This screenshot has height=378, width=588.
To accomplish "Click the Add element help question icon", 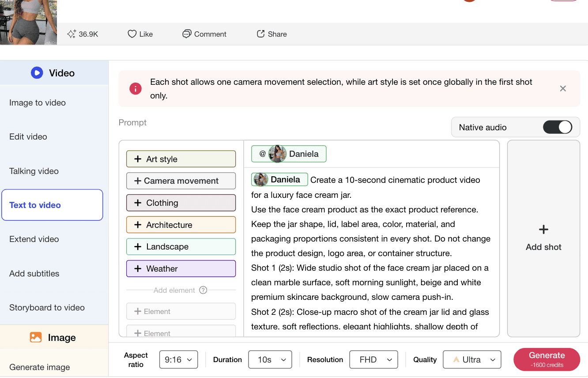I will click(203, 290).
